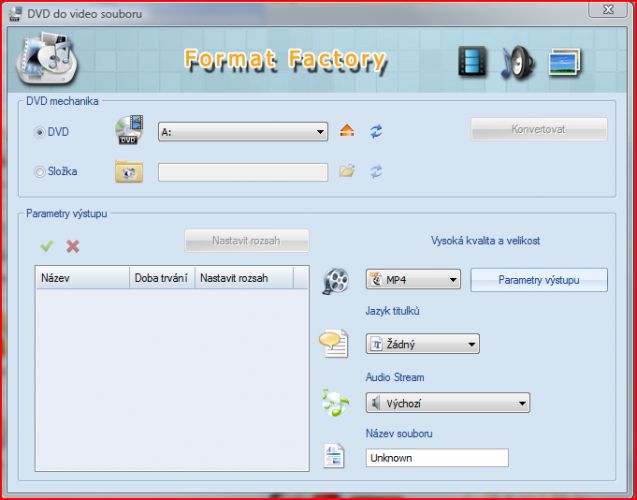637x500 pixels.
Task: Click the refresh icon next to the folder path
Action: point(376,171)
